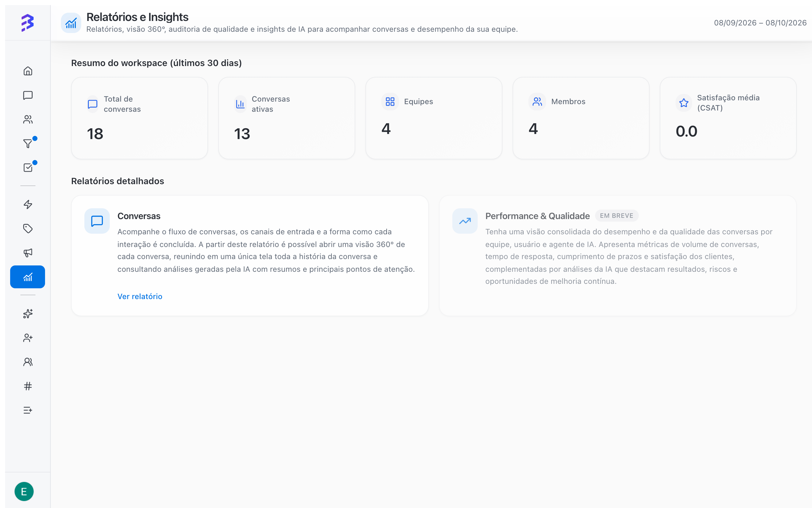Open the funnel icon in sidebar

[28, 144]
